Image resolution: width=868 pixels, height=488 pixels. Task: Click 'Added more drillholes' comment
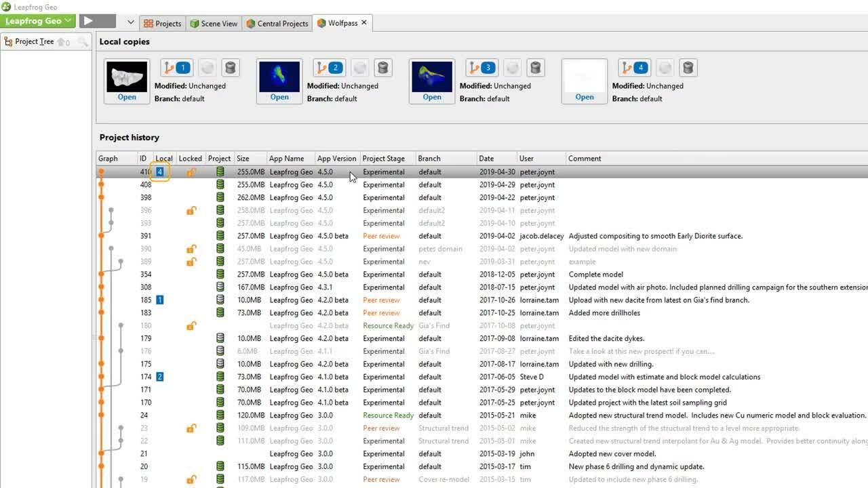(x=604, y=313)
